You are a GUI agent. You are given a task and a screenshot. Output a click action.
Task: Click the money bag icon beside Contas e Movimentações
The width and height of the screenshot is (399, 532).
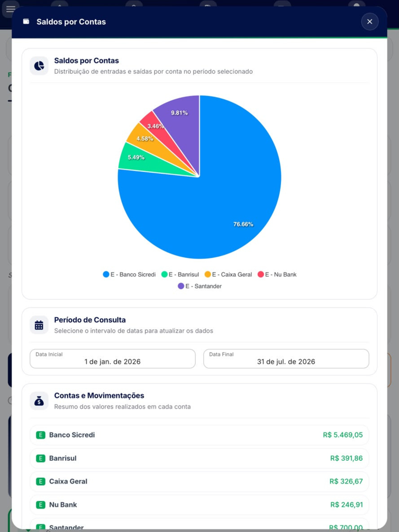pos(39,401)
